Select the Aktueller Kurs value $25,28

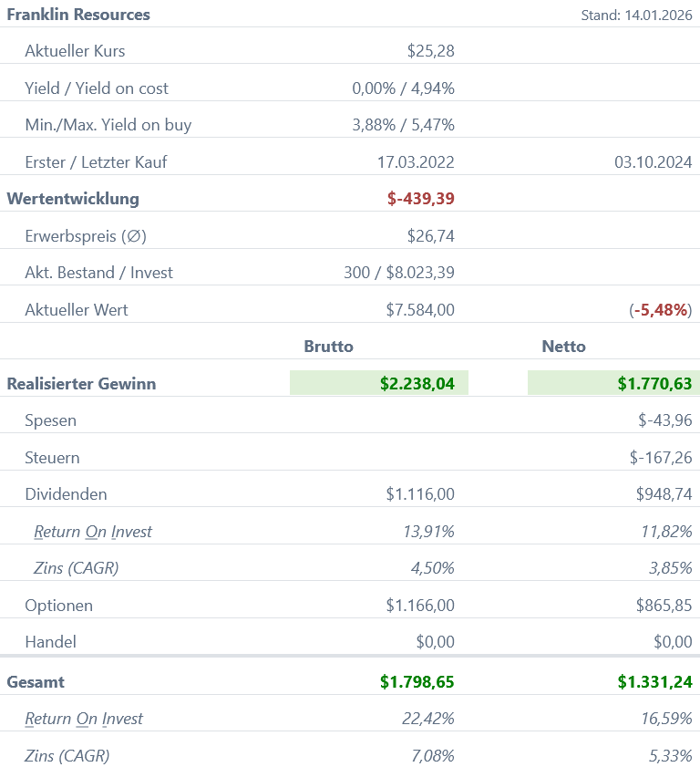click(x=430, y=51)
